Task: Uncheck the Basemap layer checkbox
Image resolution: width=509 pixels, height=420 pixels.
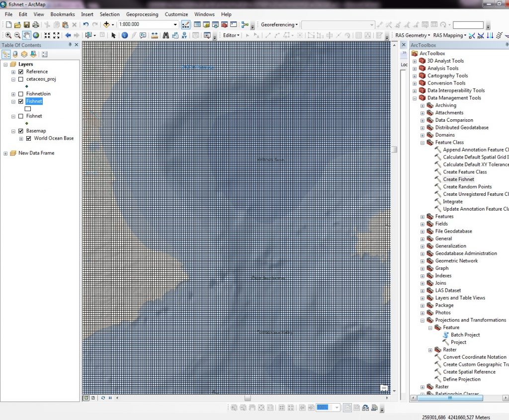Action: coord(21,131)
